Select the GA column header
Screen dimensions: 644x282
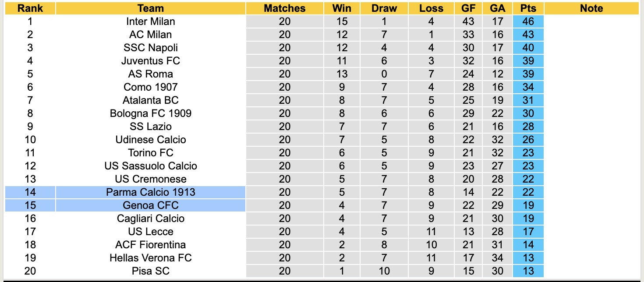498,8
